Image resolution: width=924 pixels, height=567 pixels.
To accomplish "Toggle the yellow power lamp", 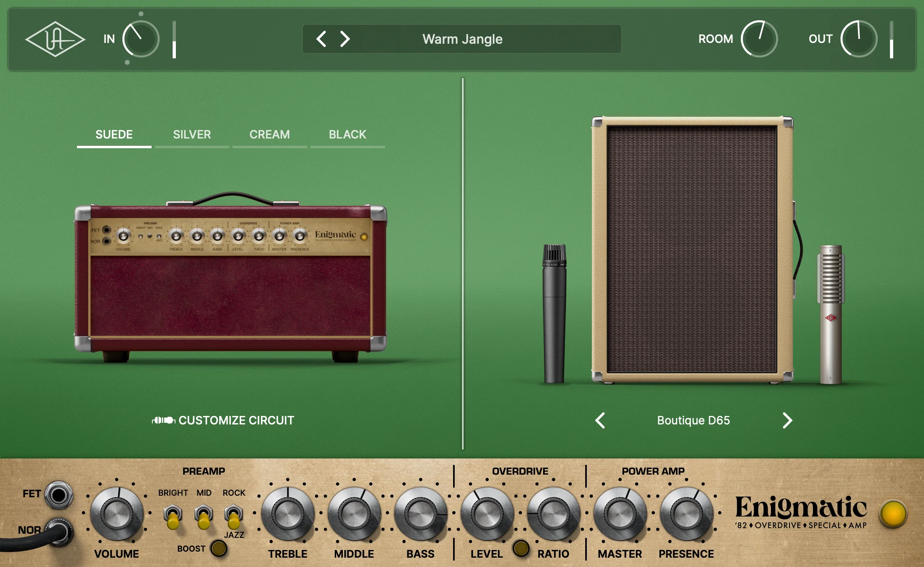I will tap(893, 514).
